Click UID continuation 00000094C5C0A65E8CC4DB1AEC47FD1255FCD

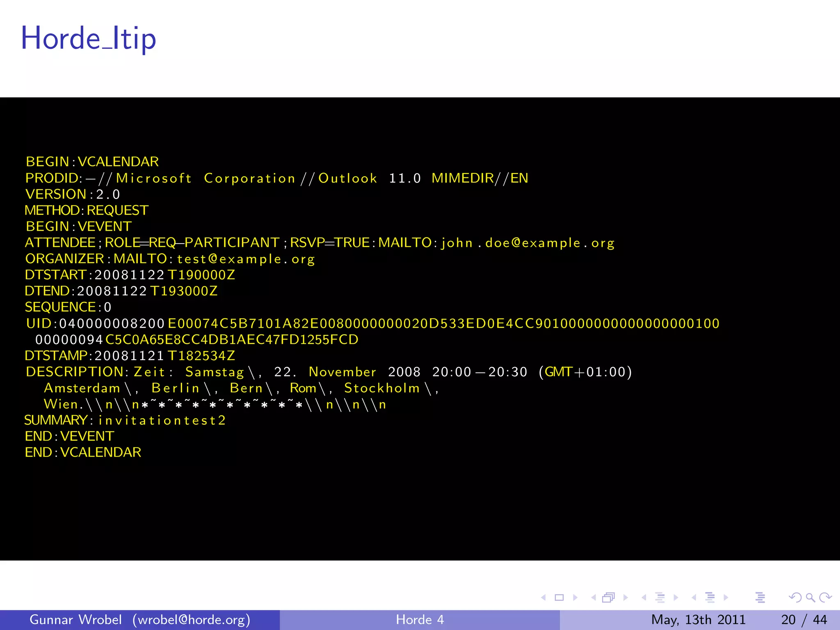click(197, 339)
